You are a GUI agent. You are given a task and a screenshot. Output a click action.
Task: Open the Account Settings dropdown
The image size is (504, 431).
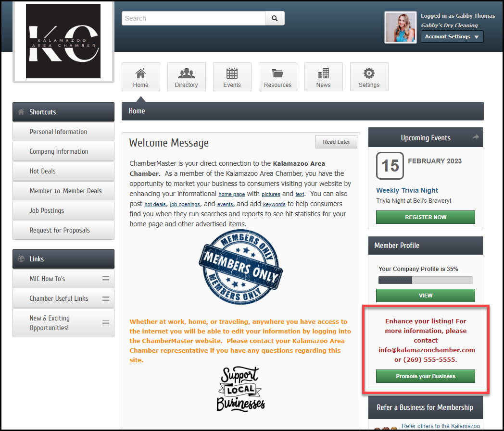[452, 37]
